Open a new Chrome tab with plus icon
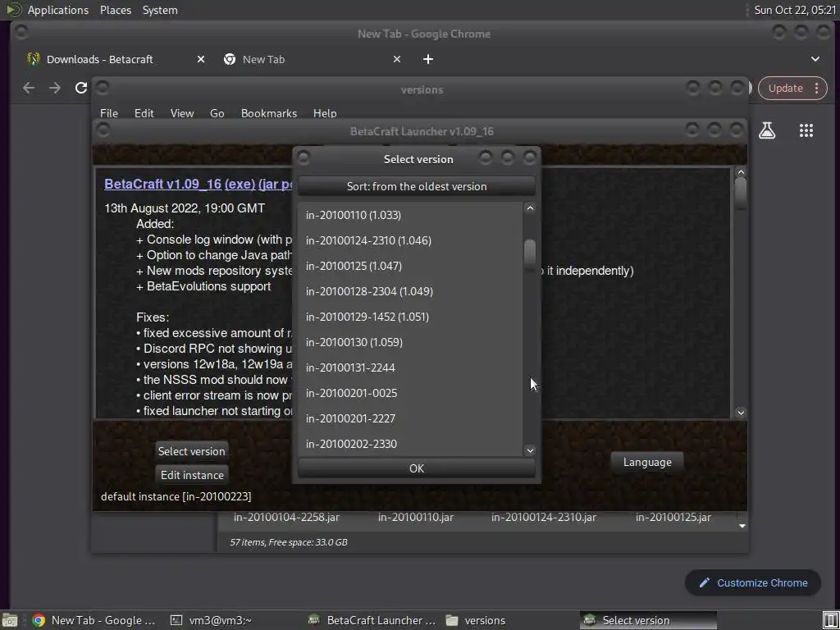This screenshot has height=630, width=840. (x=427, y=59)
